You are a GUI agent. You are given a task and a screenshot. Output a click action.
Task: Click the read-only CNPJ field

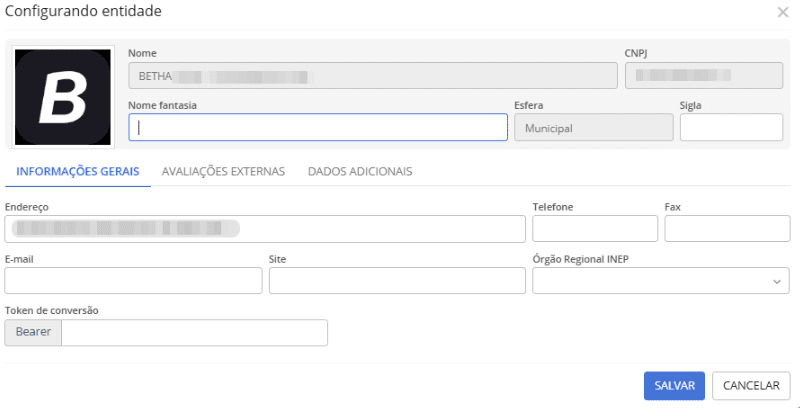[x=704, y=75]
